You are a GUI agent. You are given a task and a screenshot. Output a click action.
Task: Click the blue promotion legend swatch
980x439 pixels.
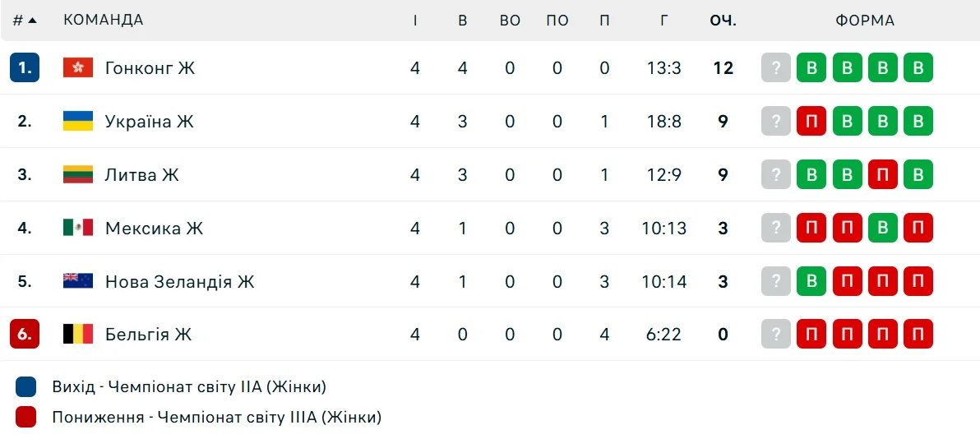click(26, 386)
